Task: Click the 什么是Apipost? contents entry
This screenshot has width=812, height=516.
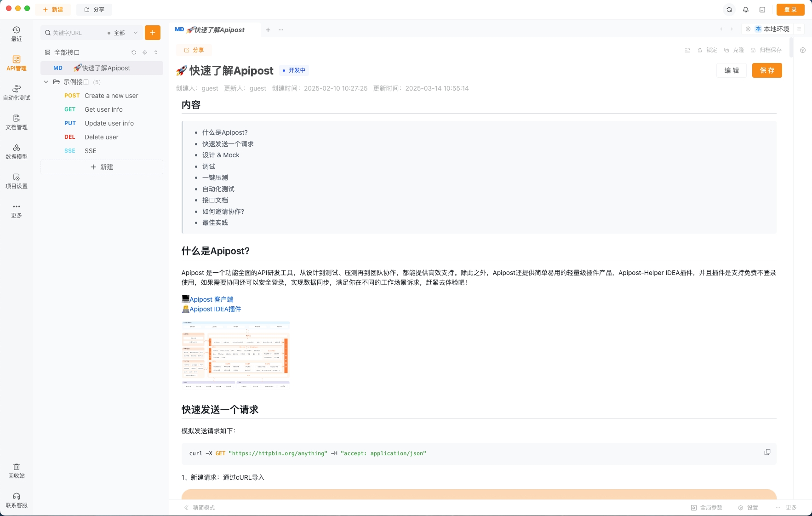Action: point(225,132)
